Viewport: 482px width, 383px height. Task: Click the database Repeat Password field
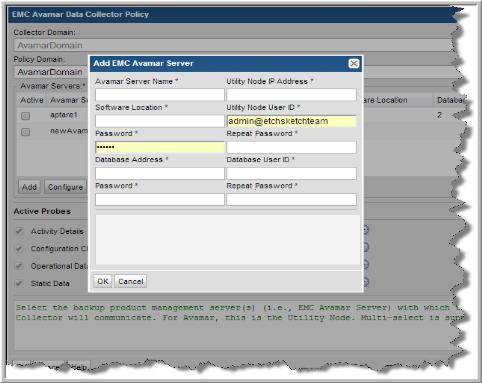coord(291,199)
